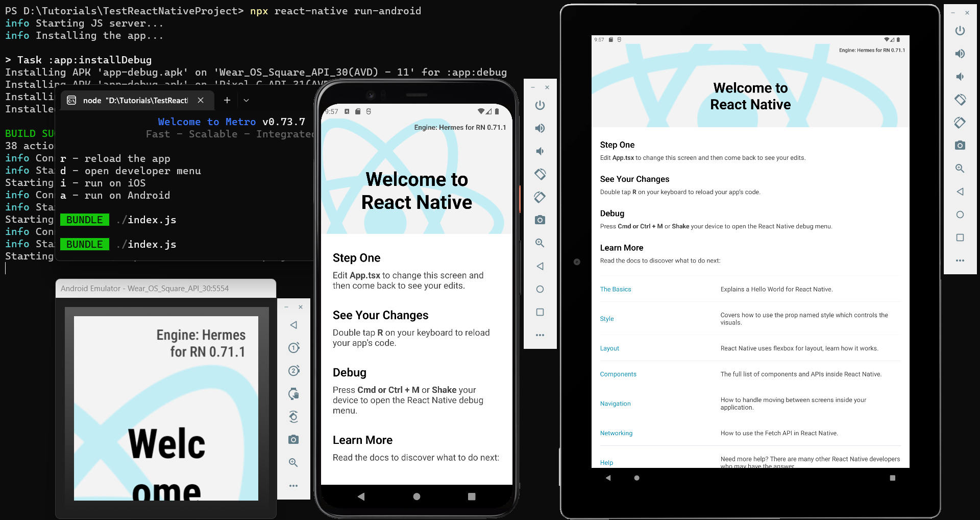Screen dimensions: 980x520
Task: Open zoom tool on Wear OS emulator toolbar
Action: 293,463
